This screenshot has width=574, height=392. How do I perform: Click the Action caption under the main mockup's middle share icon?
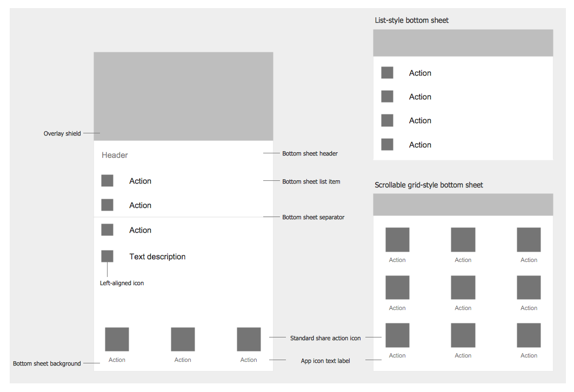coord(183,360)
